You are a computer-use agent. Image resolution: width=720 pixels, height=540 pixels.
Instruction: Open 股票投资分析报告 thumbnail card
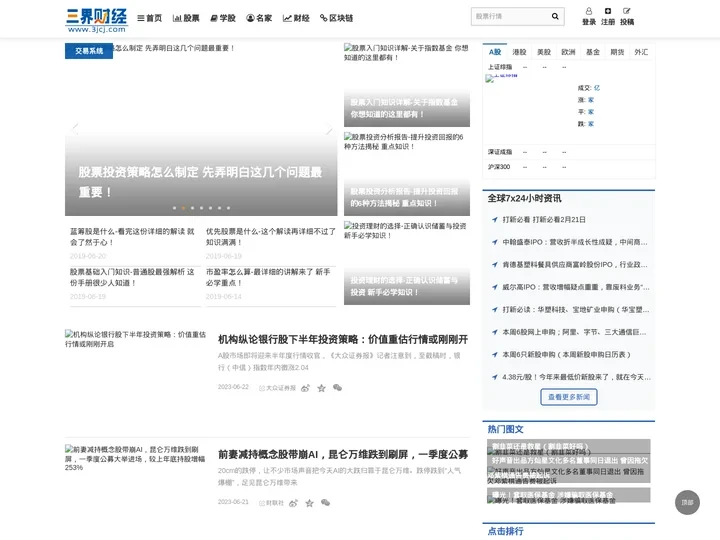[407, 174]
